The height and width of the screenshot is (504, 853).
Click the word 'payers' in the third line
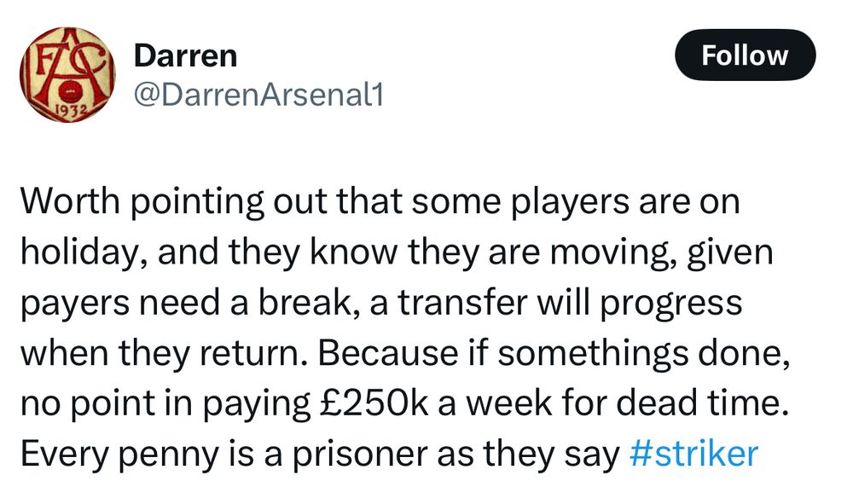(x=72, y=303)
